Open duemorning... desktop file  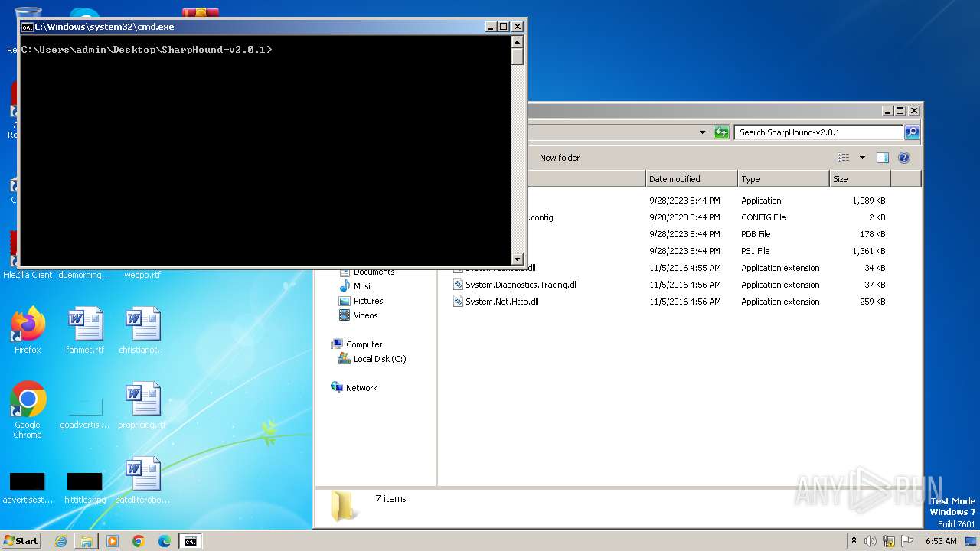[x=85, y=275]
